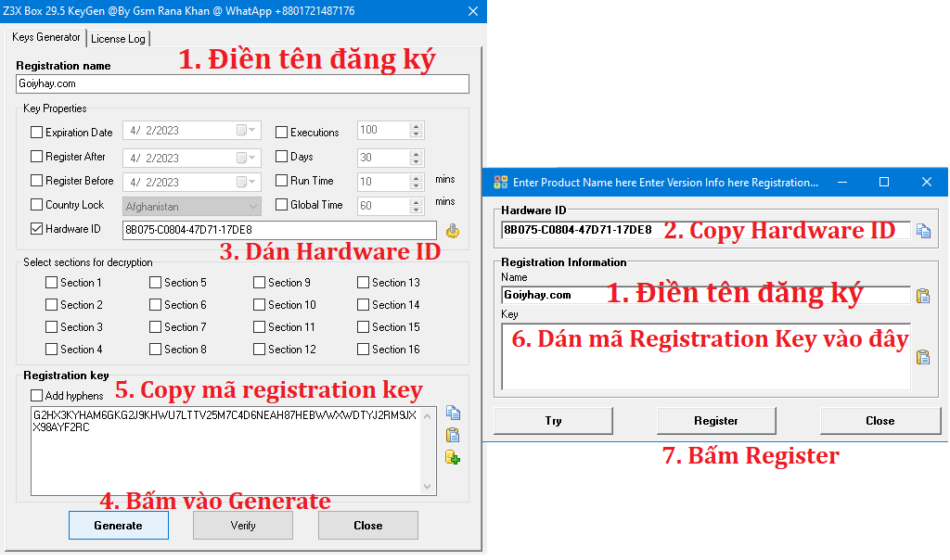This screenshot has height=560, width=950.
Task: Close the Z3X Box KeyGen title bar X
Action: pyautogui.click(x=473, y=11)
